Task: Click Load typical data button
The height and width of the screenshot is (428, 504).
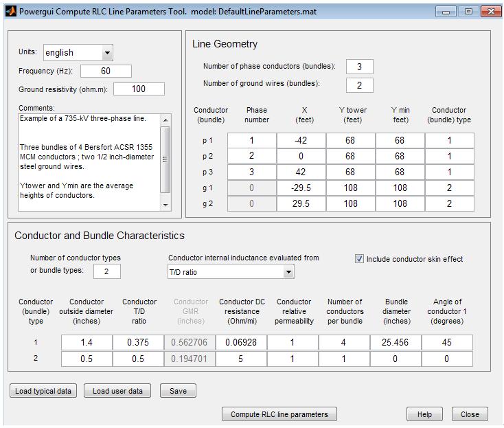Action: coord(43,391)
